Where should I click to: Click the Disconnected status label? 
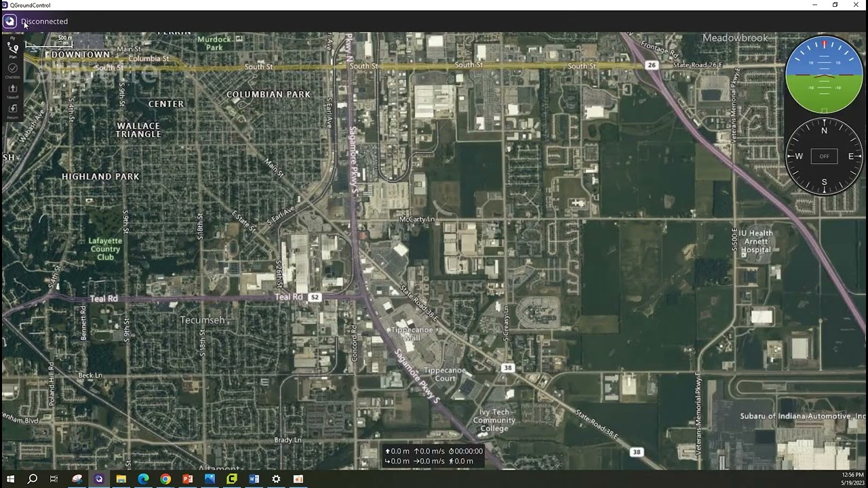tap(45, 22)
